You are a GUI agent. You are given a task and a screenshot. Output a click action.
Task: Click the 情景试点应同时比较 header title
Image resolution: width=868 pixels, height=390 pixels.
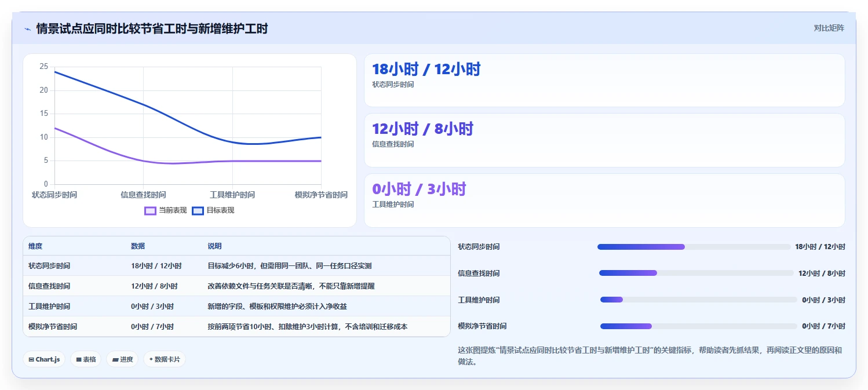152,28
